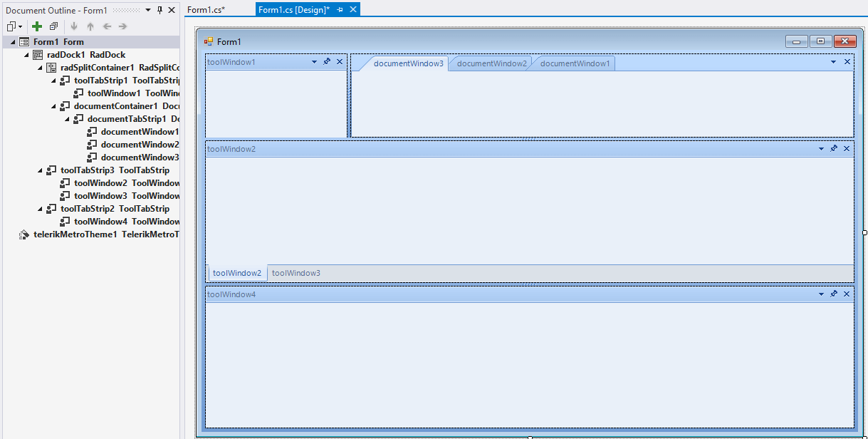The height and width of the screenshot is (439, 868).
Task: Click the move down arrow in Document Outline toolbar
Action: pos(74,26)
